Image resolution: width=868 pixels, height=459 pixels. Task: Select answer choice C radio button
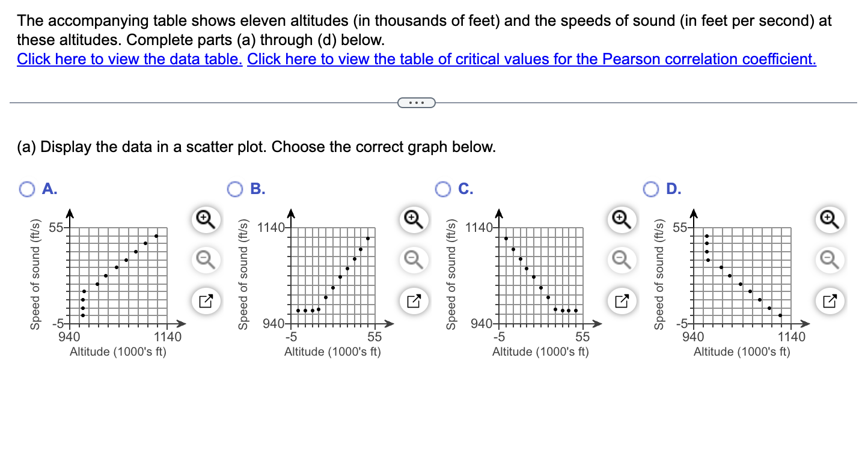(x=442, y=189)
